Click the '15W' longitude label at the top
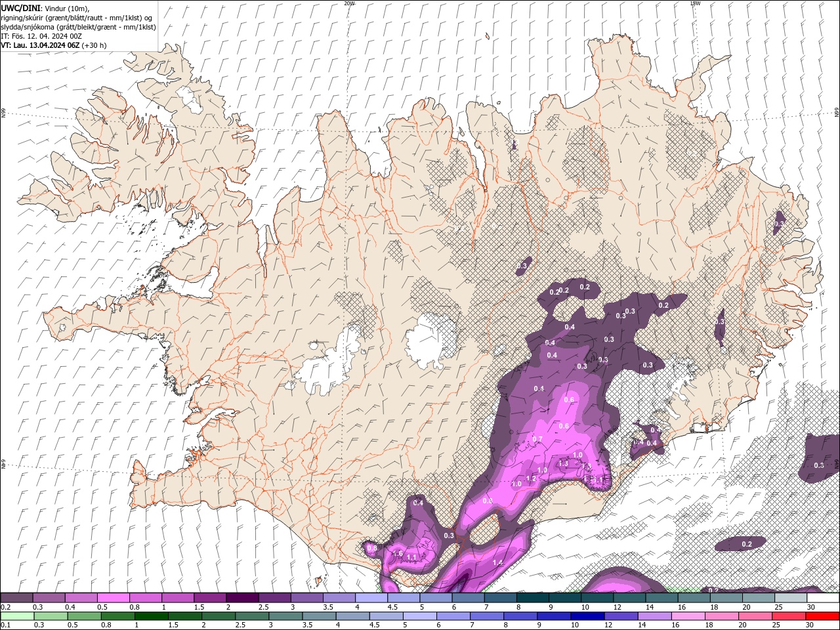 click(x=695, y=3)
